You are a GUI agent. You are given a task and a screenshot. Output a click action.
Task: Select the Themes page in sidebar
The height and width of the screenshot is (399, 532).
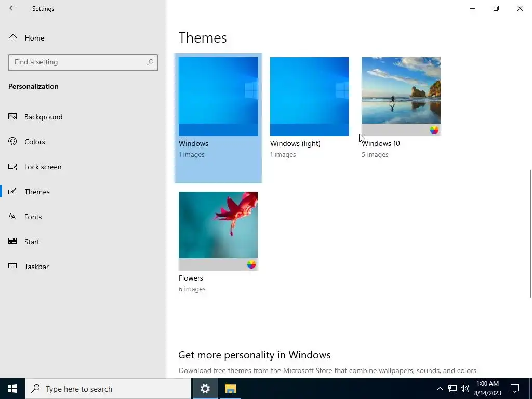click(x=83, y=192)
